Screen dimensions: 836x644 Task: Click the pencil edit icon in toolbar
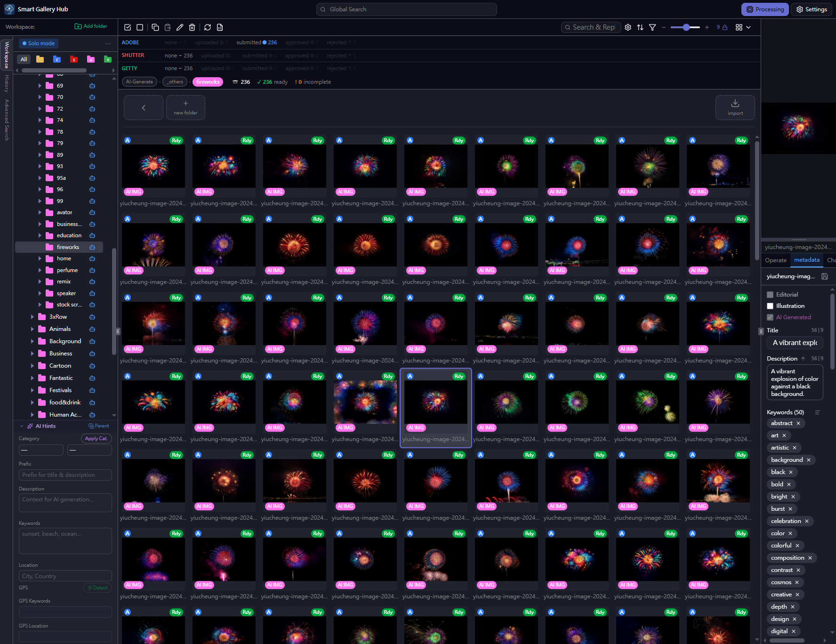click(180, 27)
